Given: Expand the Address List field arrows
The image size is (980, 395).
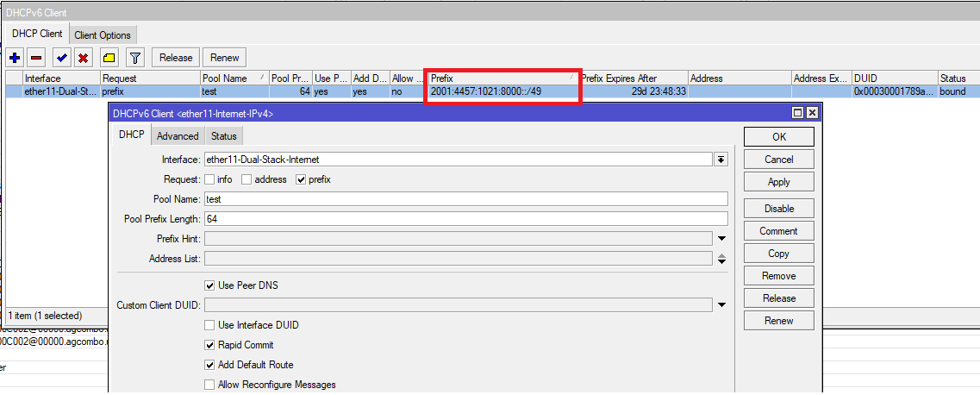Looking at the screenshot, I should click(722, 258).
